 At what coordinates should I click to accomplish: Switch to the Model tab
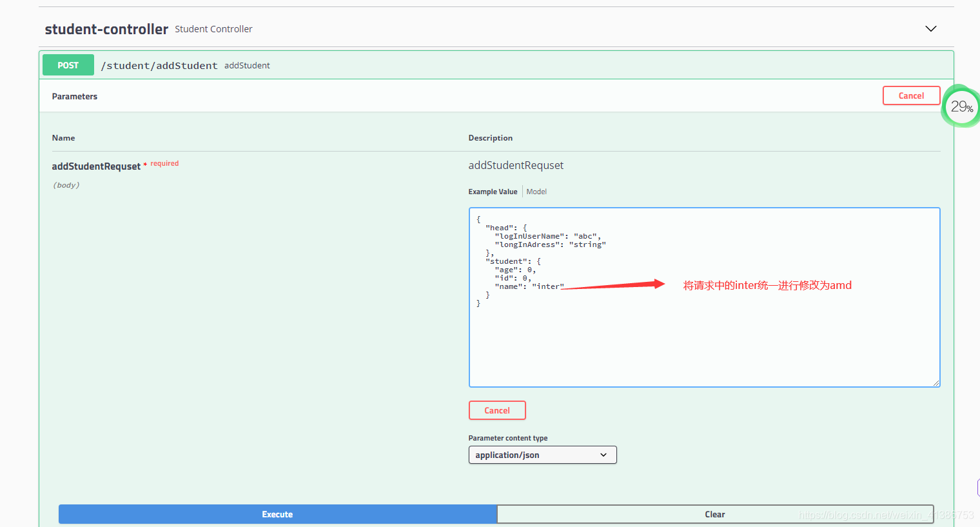pyautogui.click(x=536, y=191)
